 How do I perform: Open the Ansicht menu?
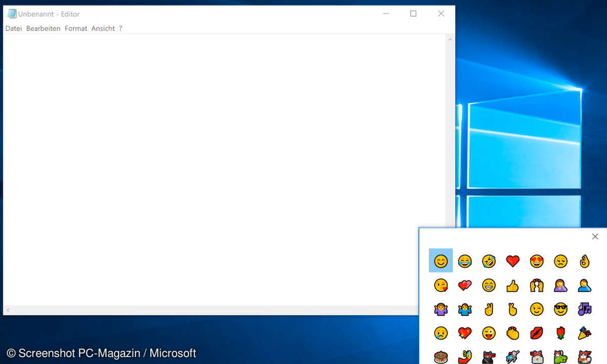[x=103, y=28]
